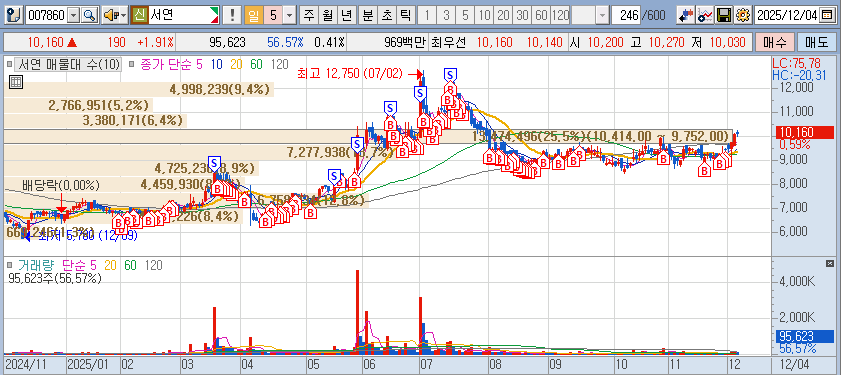Click the +1.91% change rate
The image size is (841, 375).
click(x=155, y=42)
